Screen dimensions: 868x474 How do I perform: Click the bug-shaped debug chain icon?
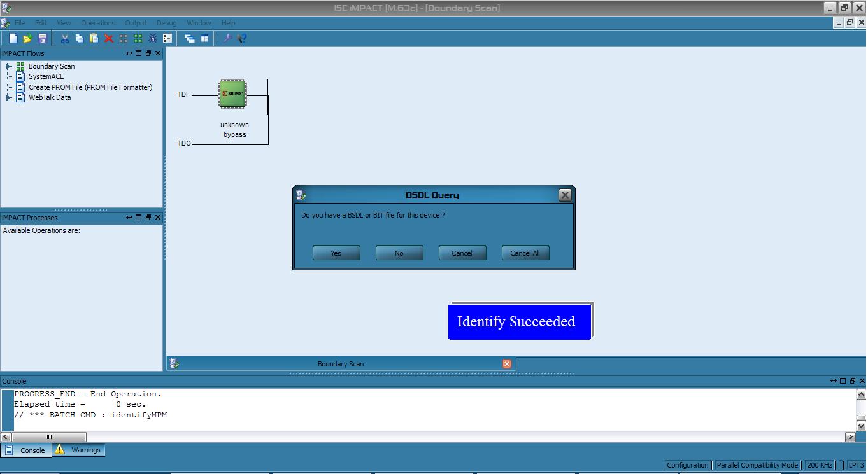click(x=153, y=38)
